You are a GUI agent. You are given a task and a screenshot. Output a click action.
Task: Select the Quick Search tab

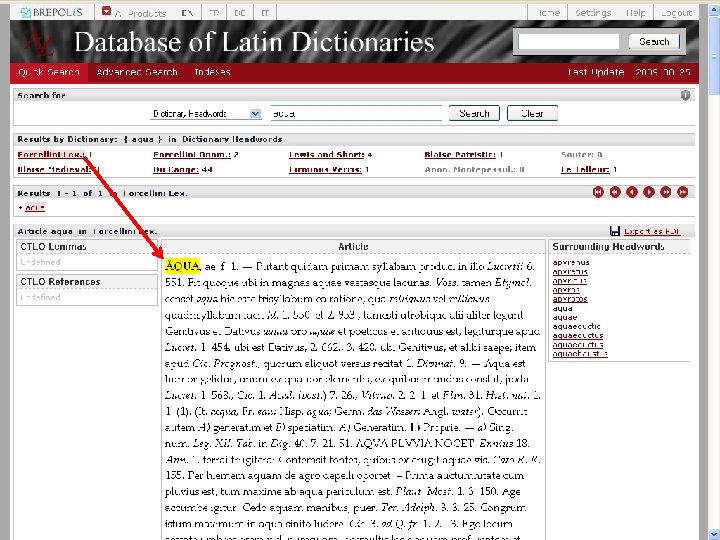pos(49,72)
